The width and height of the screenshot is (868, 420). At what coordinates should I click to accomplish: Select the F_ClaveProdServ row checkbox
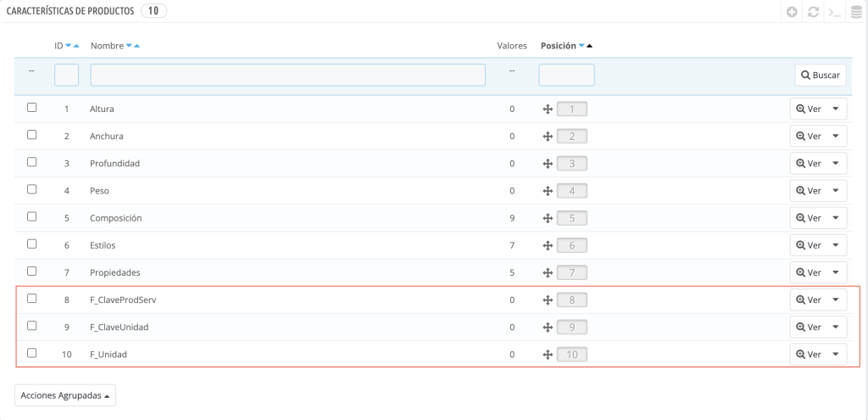click(31, 298)
